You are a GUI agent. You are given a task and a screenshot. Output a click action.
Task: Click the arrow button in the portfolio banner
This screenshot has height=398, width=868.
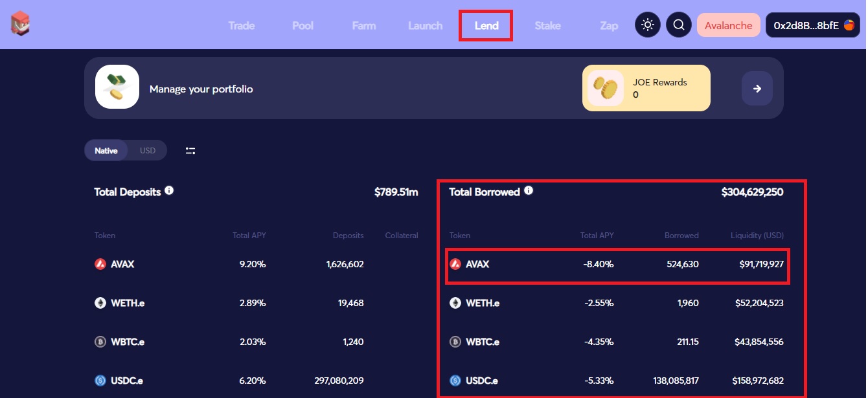[757, 89]
